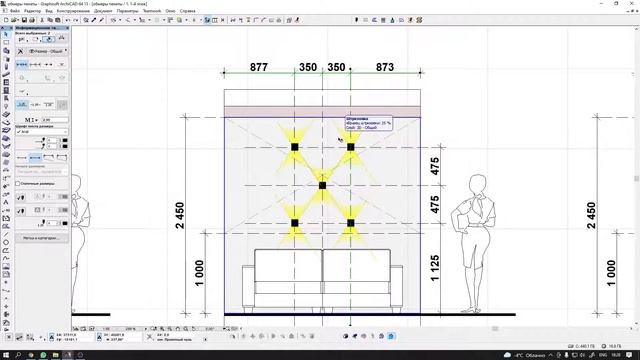
Task: Click the zoom-in magnifier below the drawing
Action: pyautogui.click(x=162, y=329)
